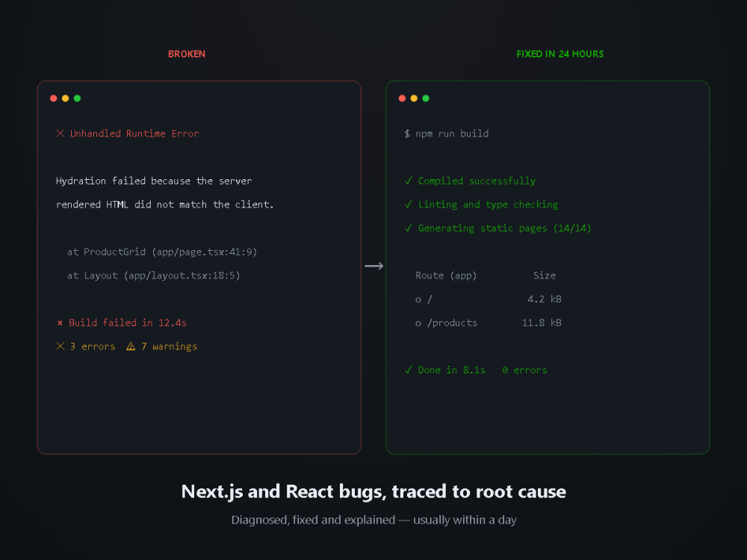Viewport: 747px width, 560px height.
Task: Click the '4.2 kB' size value
Action: [545, 299]
